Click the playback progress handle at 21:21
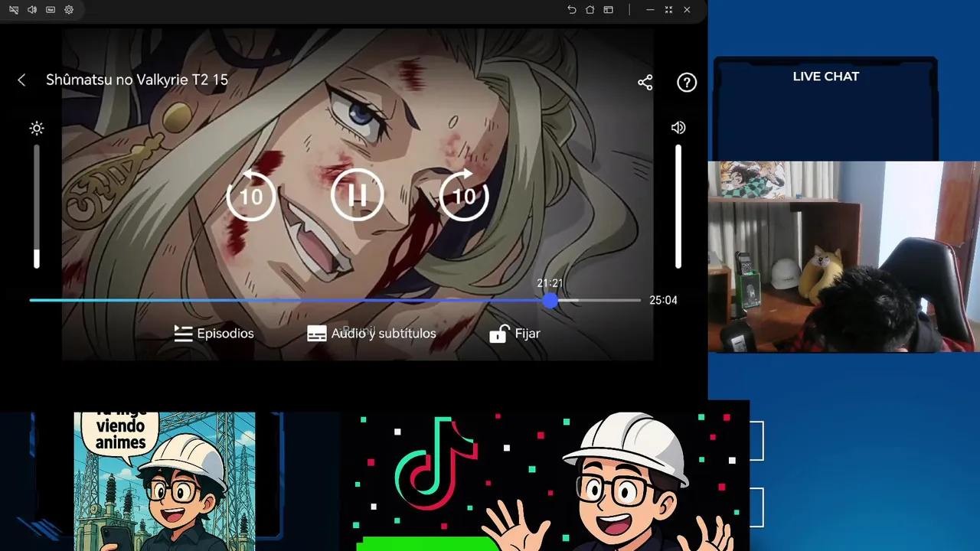The width and height of the screenshot is (980, 551). [550, 301]
